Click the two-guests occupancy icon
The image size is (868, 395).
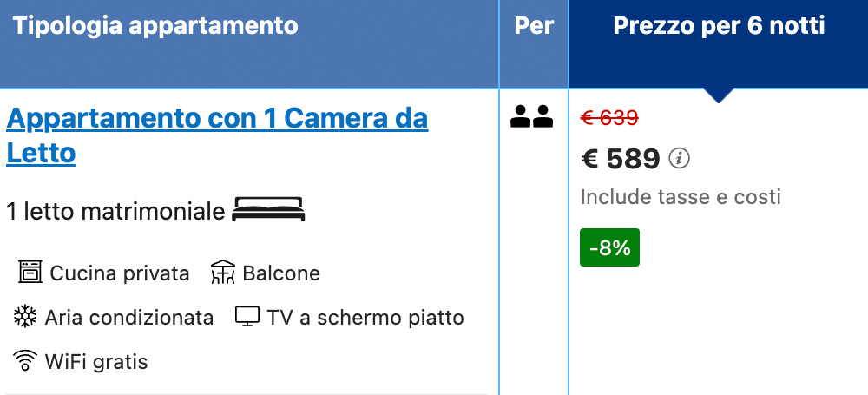532,116
